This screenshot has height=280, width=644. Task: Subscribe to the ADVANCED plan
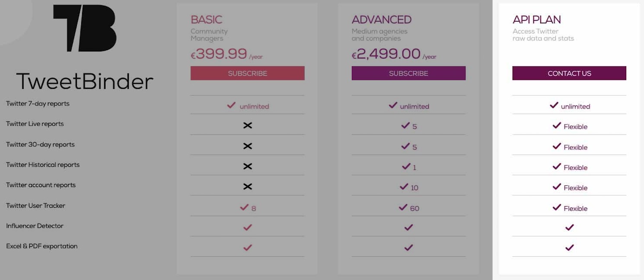pos(408,73)
